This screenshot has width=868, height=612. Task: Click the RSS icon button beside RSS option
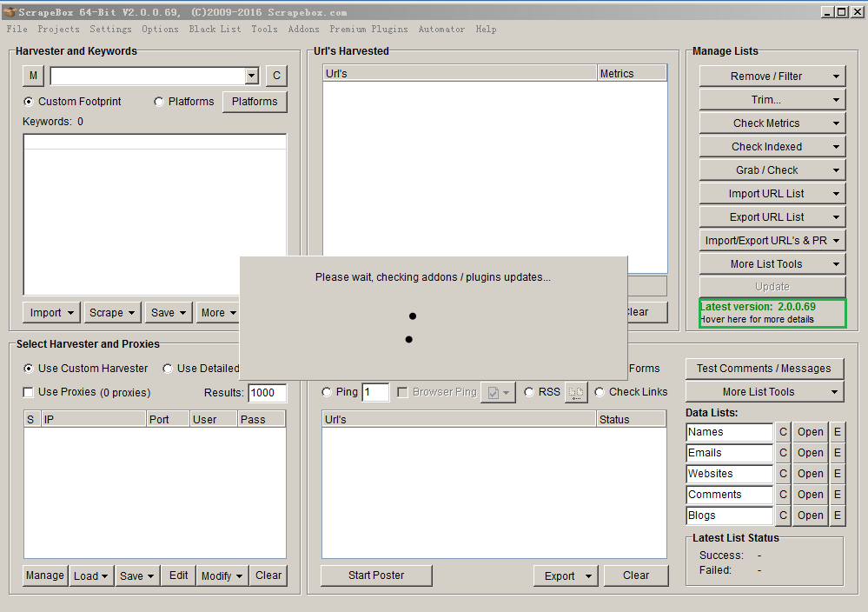tap(576, 392)
